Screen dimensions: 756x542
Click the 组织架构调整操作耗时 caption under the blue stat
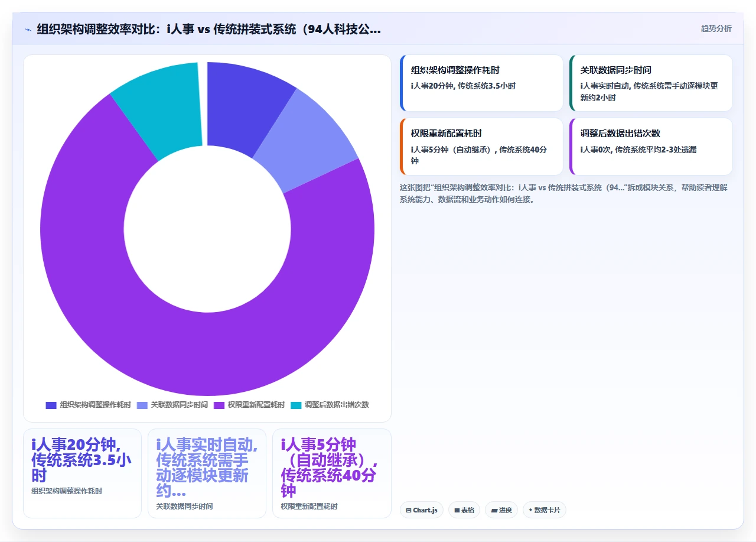tap(67, 491)
